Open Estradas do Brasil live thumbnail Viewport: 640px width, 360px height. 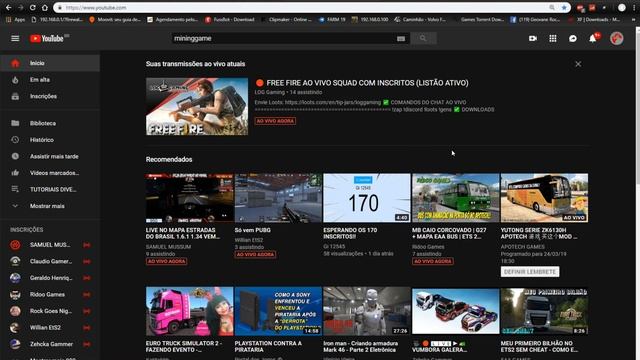coord(189,198)
